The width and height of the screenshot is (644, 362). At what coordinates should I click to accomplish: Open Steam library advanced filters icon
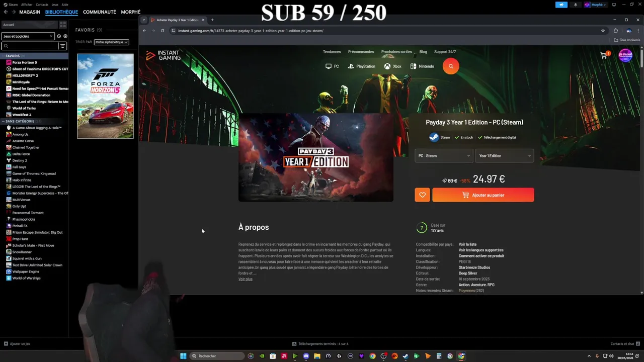click(63, 46)
